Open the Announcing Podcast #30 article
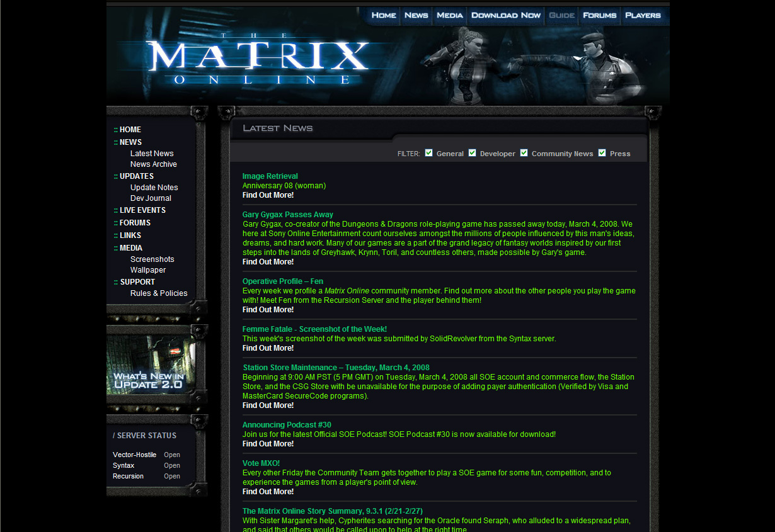 coord(287,425)
